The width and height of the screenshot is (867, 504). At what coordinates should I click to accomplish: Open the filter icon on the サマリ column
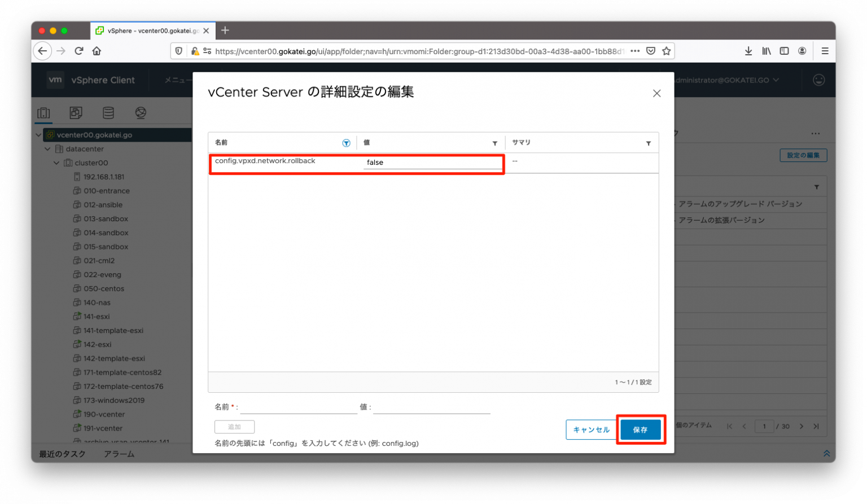648,143
